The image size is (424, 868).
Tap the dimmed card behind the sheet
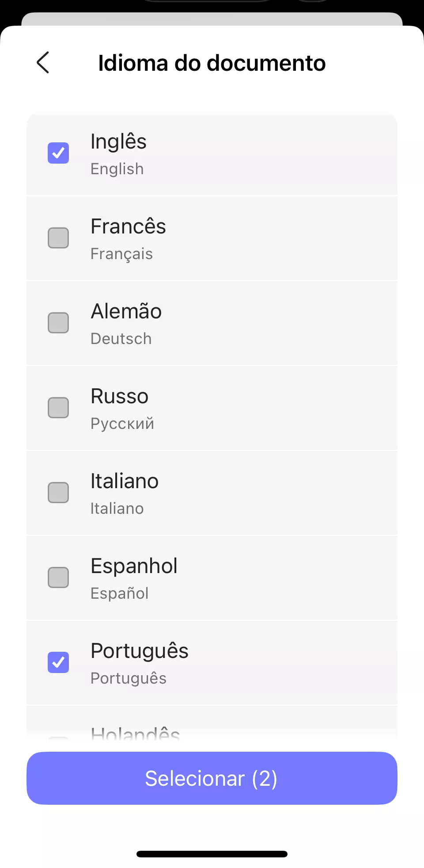212,19
